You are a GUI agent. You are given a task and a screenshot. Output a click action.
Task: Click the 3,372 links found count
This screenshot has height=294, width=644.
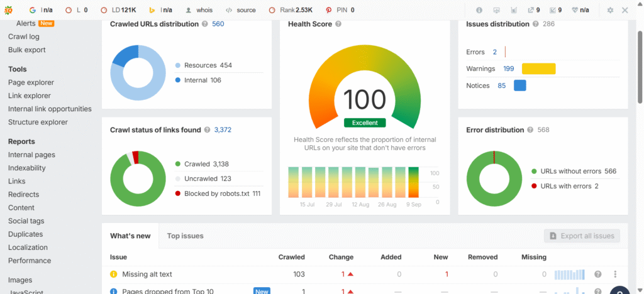(x=223, y=130)
